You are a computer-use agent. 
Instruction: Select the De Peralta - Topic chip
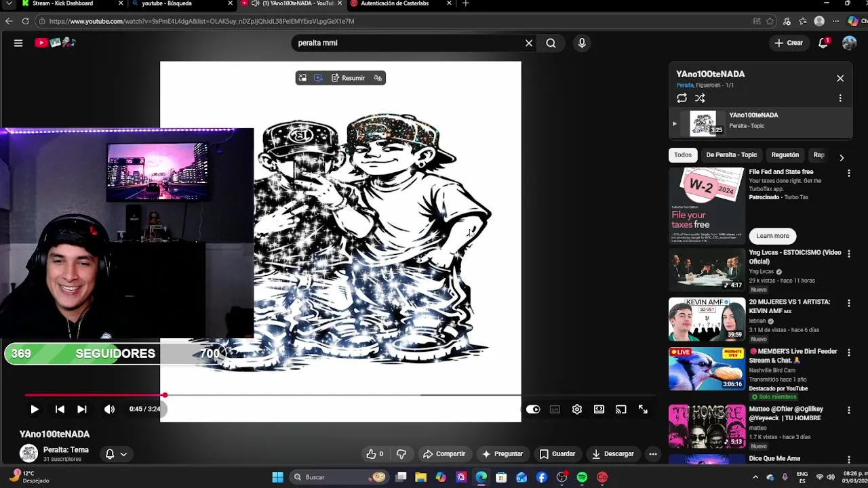(x=731, y=155)
